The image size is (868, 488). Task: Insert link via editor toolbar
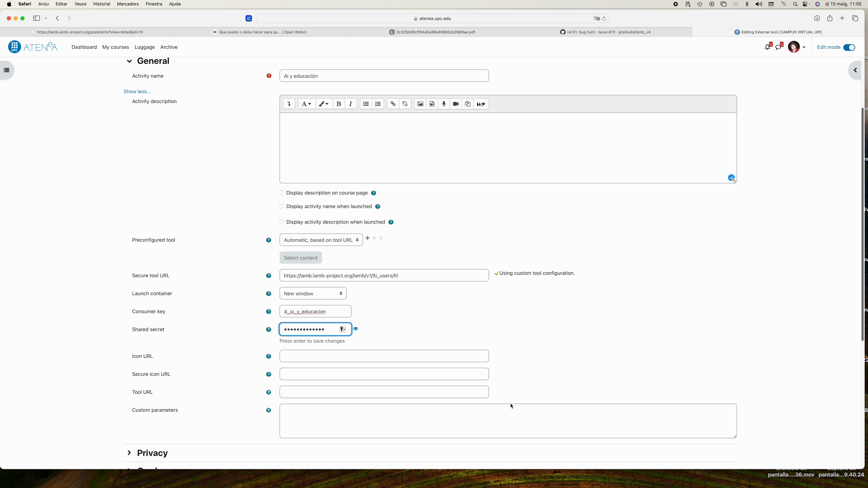(393, 104)
